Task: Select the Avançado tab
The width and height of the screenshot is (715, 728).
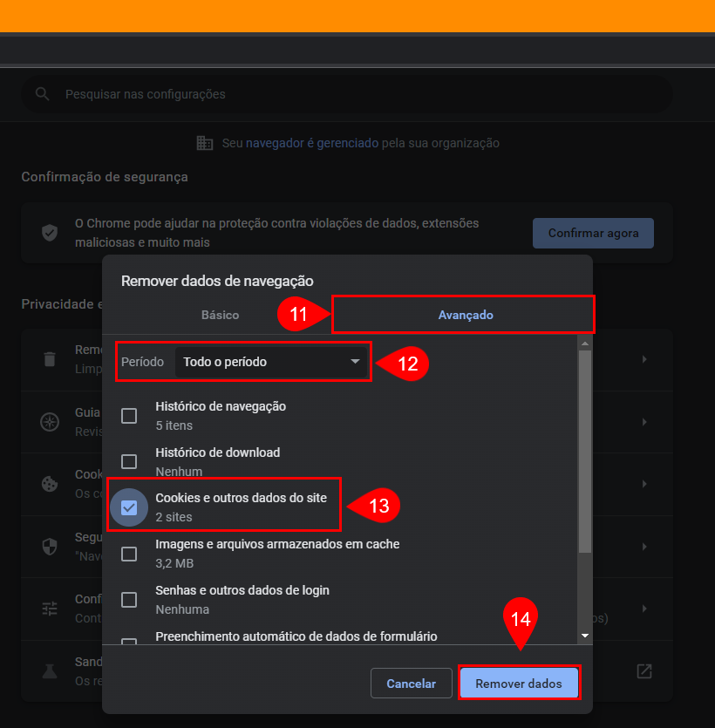Action: tap(465, 315)
